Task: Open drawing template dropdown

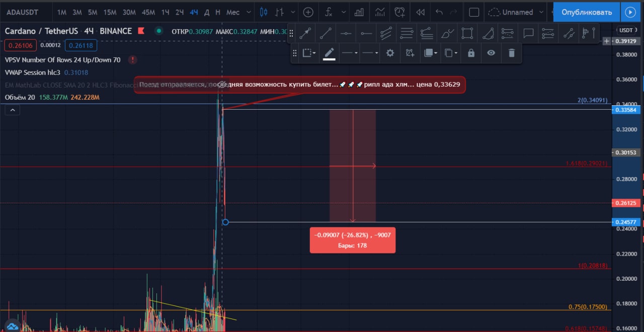Action: [x=309, y=53]
